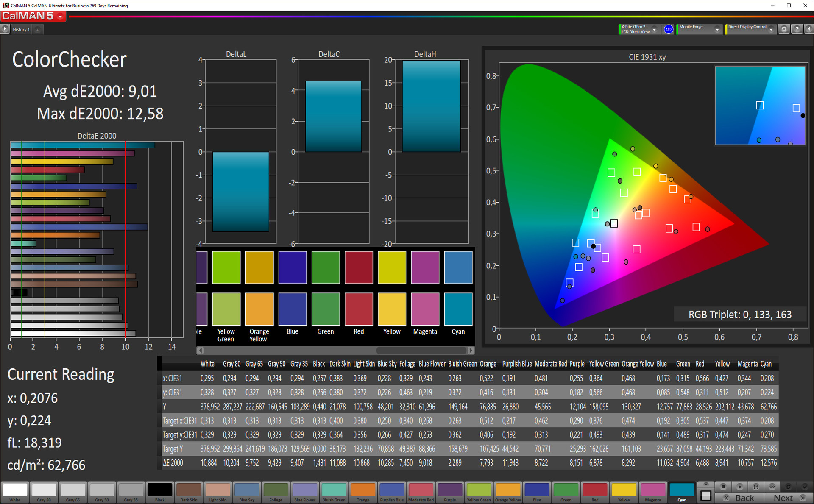Select the History 1 tab
814x504 pixels.
click(21, 29)
